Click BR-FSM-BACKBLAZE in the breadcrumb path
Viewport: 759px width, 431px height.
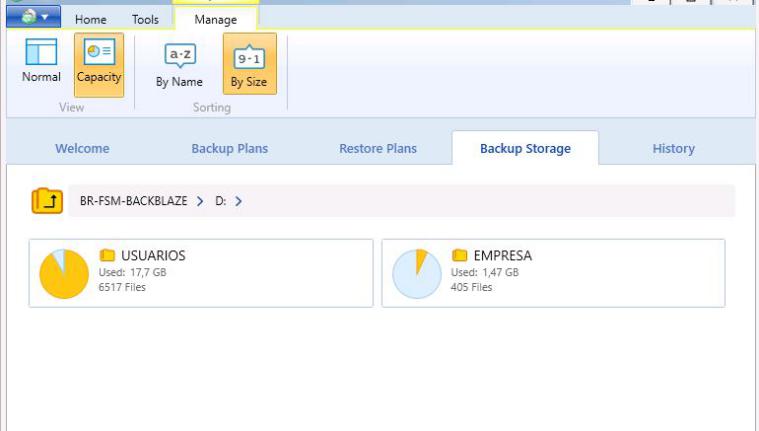pos(133,201)
